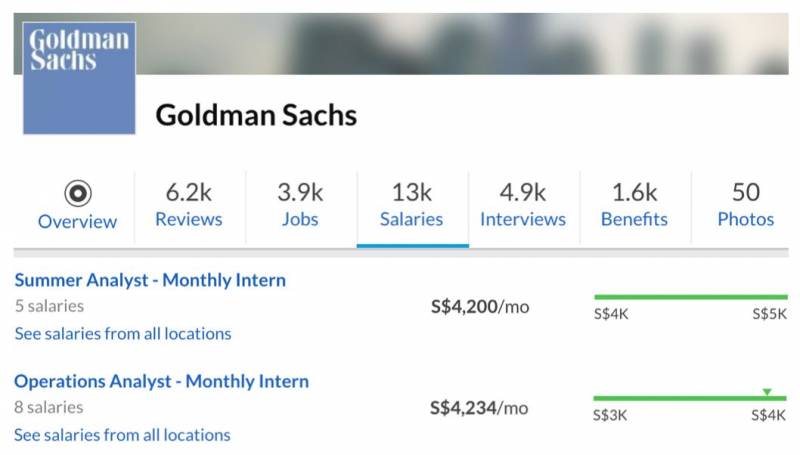Open Operations Analyst - Monthly Intern link
800x455 pixels.
161,381
